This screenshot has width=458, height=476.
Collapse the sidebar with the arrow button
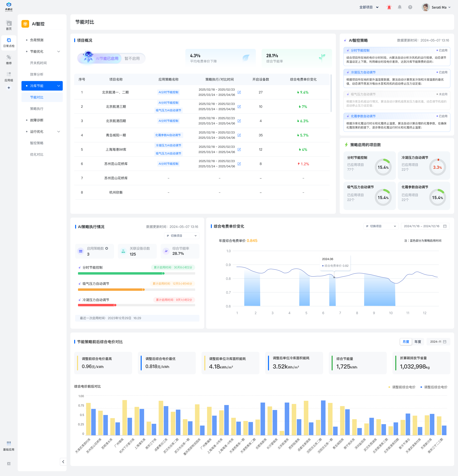point(63,462)
